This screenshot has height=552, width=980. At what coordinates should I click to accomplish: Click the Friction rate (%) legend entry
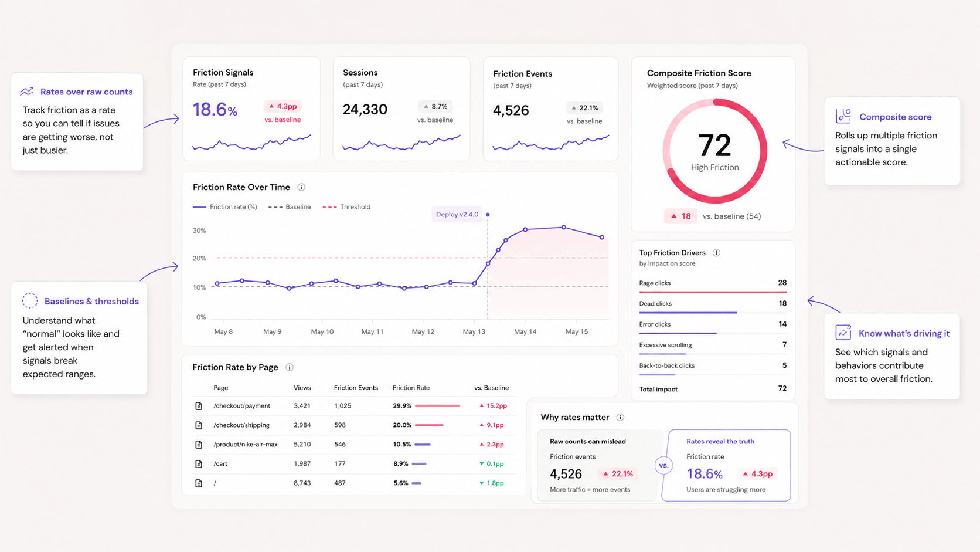click(225, 207)
